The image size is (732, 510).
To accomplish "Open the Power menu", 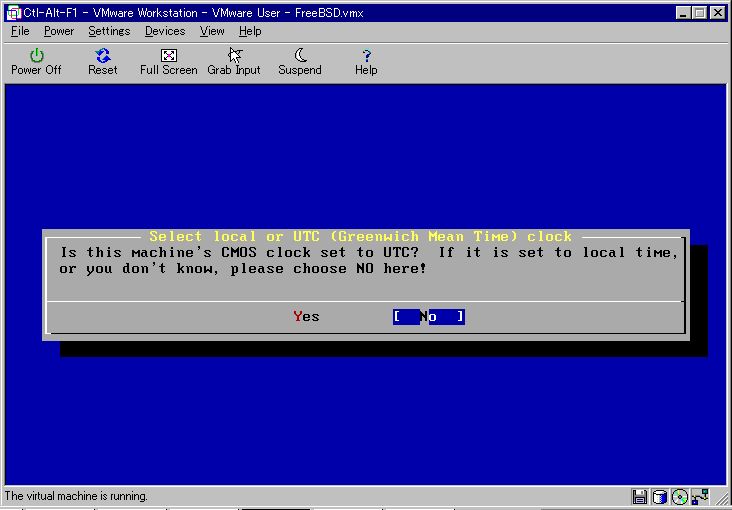I will tap(59, 31).
